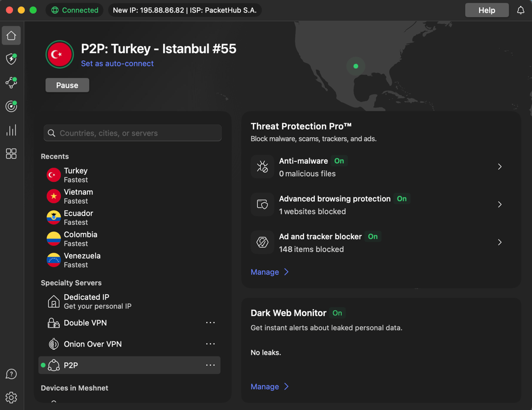This screenshot has height=410, width=532.
Task: Select Dedicated IP specialty server
Action: [x=129, y=301]
